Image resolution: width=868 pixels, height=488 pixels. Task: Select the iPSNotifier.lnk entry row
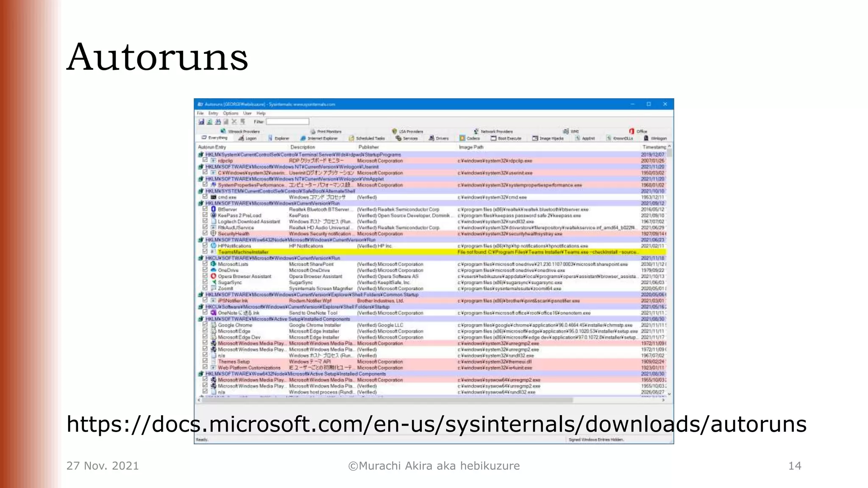[432, 301]
